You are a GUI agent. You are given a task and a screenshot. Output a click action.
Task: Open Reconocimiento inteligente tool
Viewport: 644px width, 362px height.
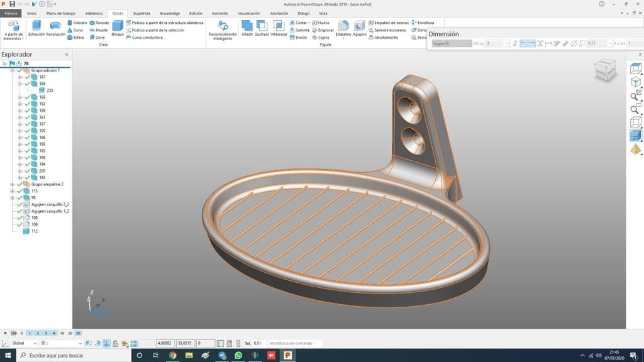pyautogui.click(x=223, y=30)
